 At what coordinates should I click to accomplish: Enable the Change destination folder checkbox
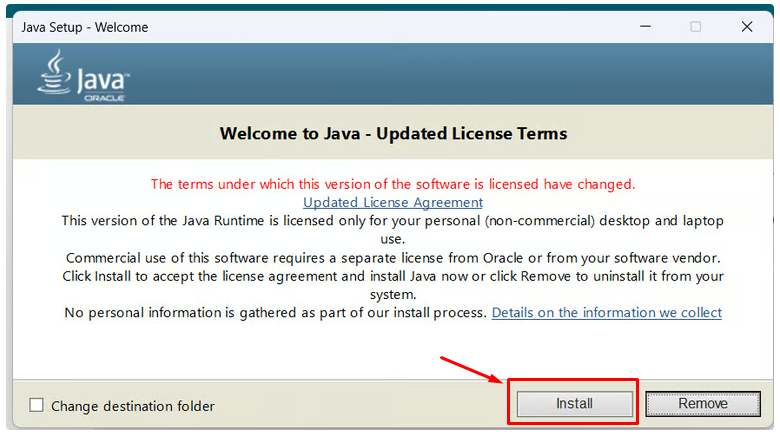click(x=36, y=405)
